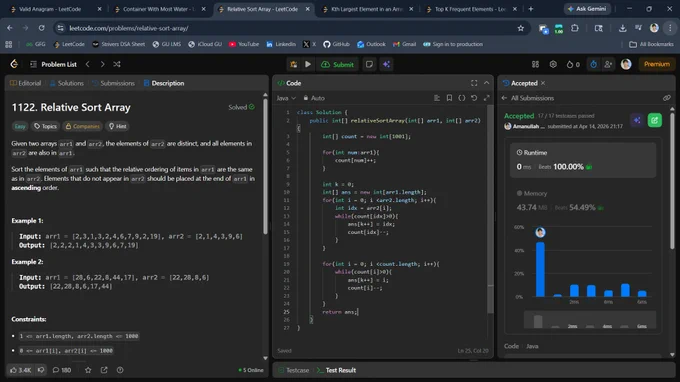Go back to All Submissions
Screen dimensions: 680x382
528,98
